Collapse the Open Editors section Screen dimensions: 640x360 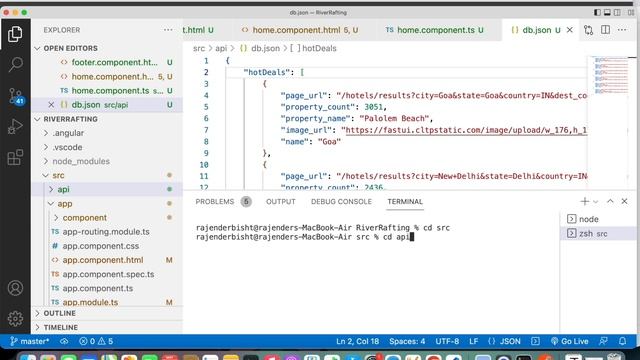(70, 48)
